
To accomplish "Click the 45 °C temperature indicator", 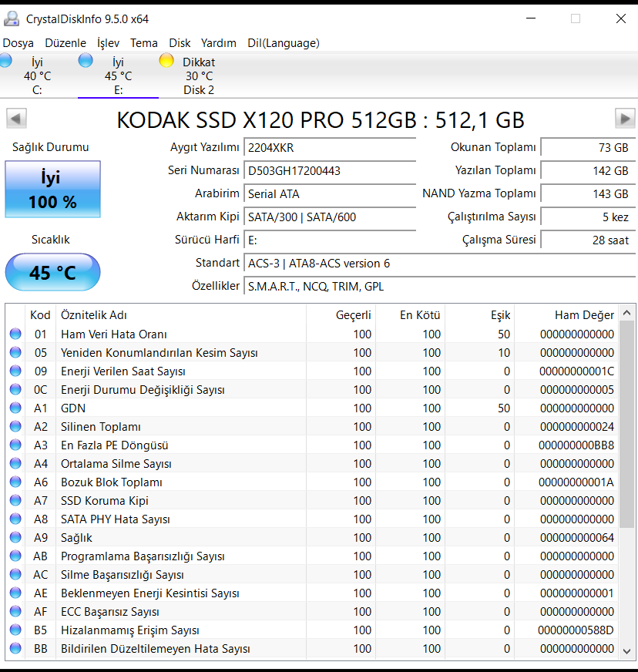I will 52,272.
